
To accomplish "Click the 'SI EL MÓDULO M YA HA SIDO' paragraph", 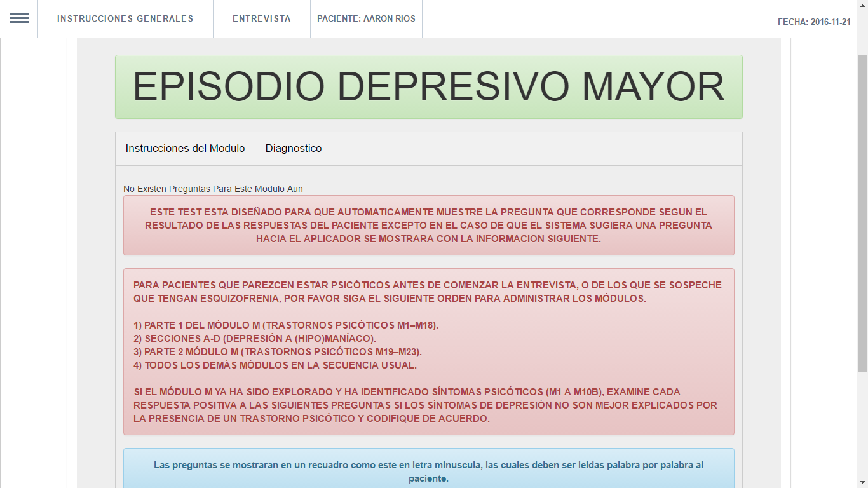I will coord(424,405).
